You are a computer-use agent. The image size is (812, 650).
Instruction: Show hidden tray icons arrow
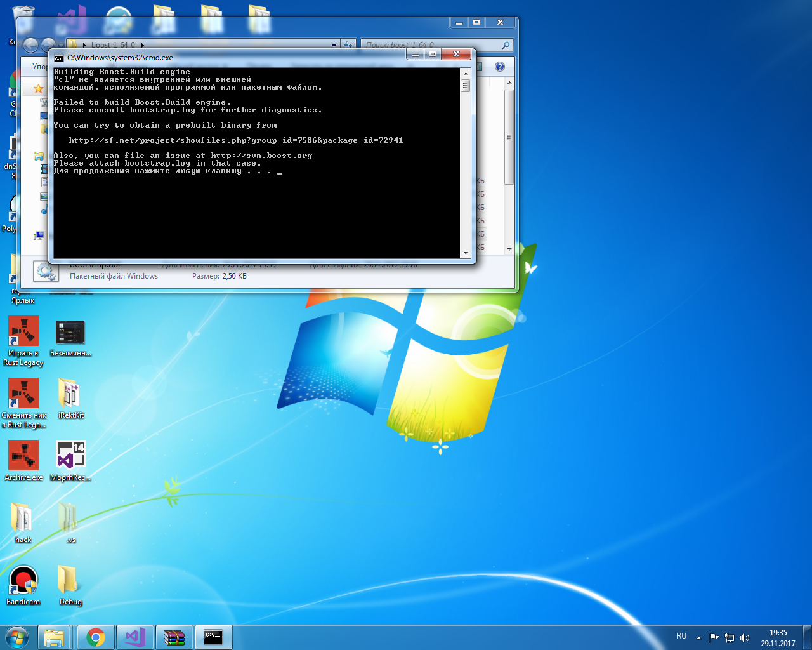point(698,638)
